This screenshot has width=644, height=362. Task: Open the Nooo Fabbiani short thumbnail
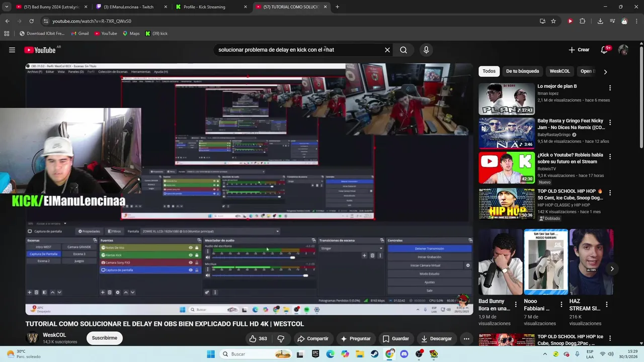pos(546,262)
